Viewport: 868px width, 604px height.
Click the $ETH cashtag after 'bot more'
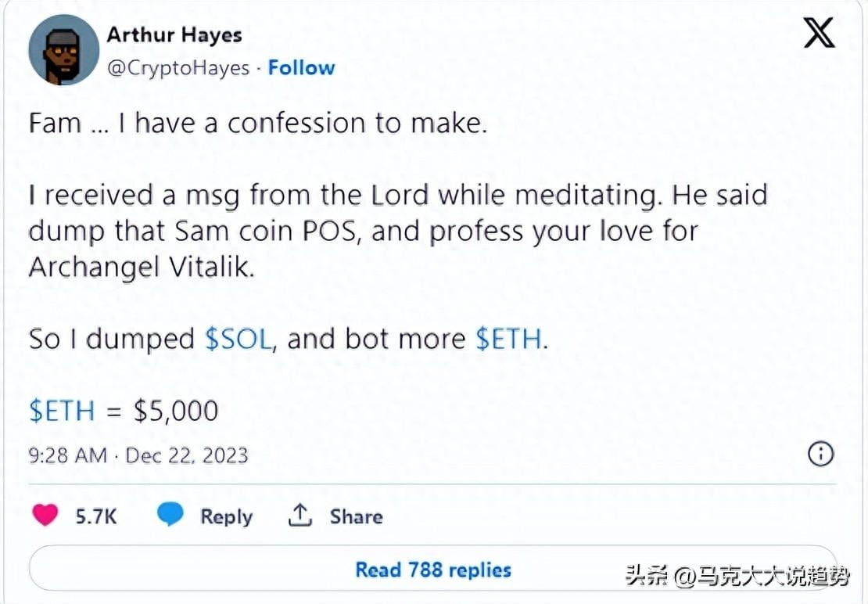click(509, 339)
